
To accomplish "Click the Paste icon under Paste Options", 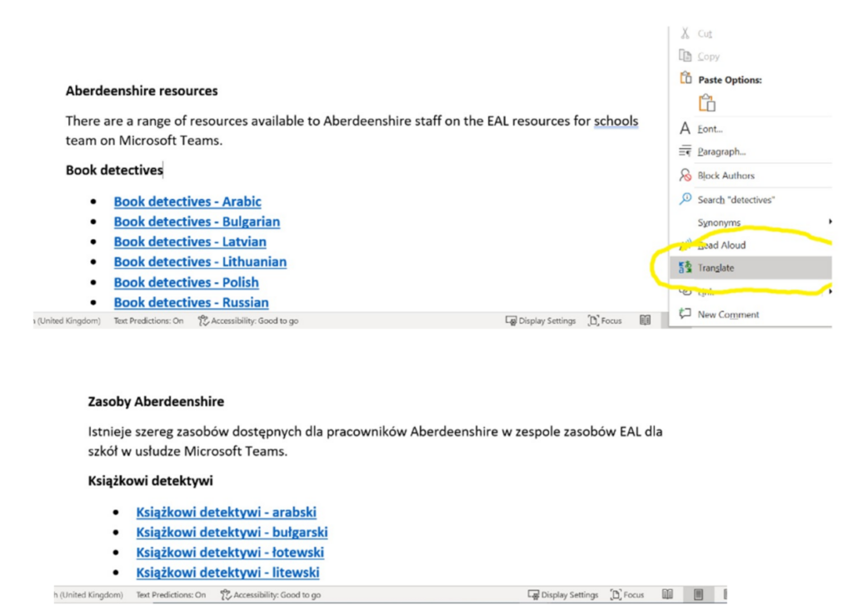I will click(x=707, y=104).
